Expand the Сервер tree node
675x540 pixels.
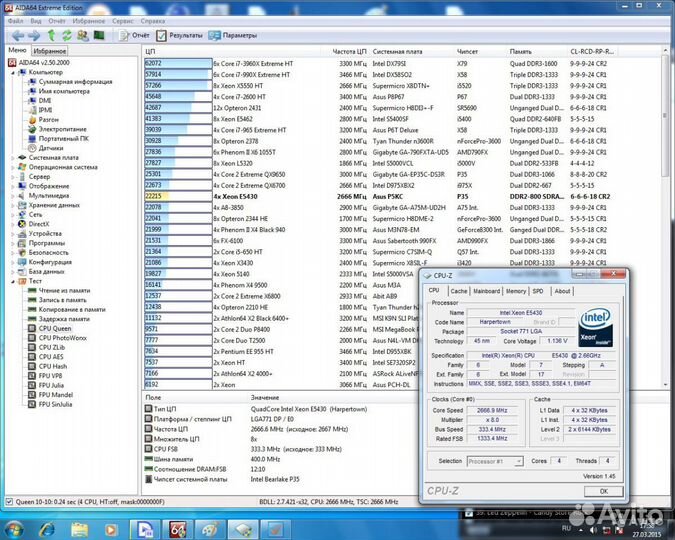tap(12, 177)
